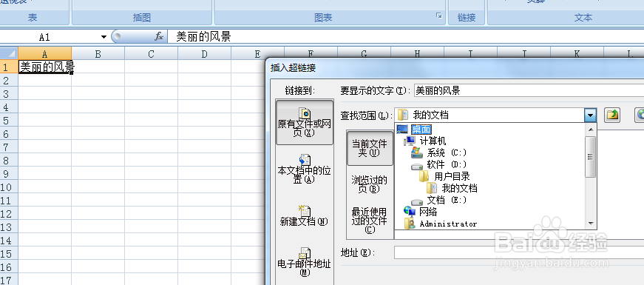Click the location list scrollbar thumb

coord(591,157)
